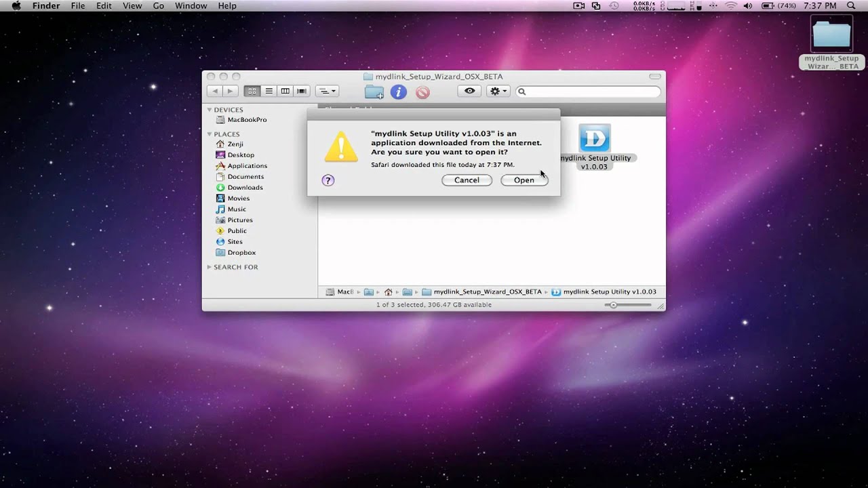Image resolution: width=868 pixels, height=488 pixels.
Task: Focus the Finder search field
Action: (588, 91)
